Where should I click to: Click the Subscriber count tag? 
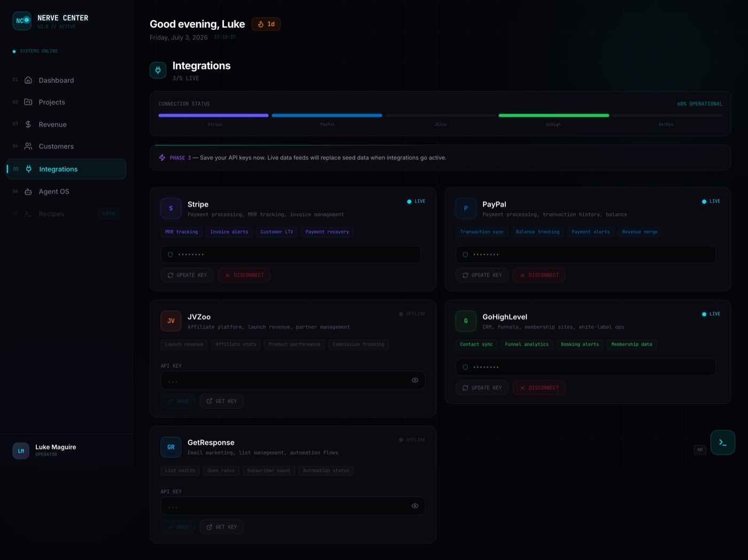269,471
